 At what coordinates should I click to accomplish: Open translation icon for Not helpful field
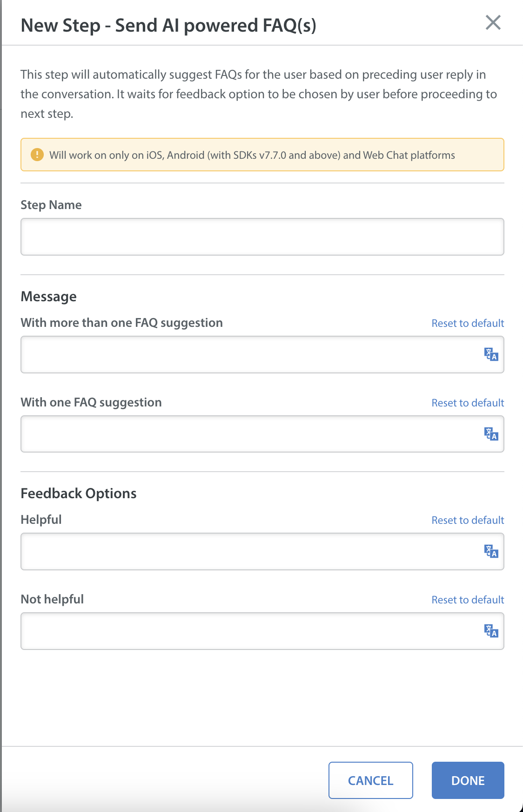pyautogui.click(x=491, y=631)
